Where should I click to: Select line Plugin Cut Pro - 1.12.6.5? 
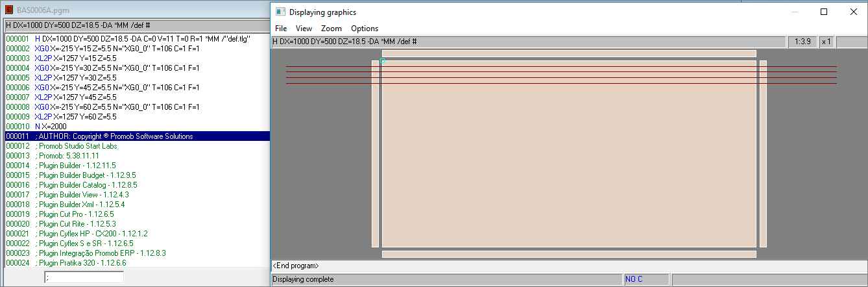point(137,214)
